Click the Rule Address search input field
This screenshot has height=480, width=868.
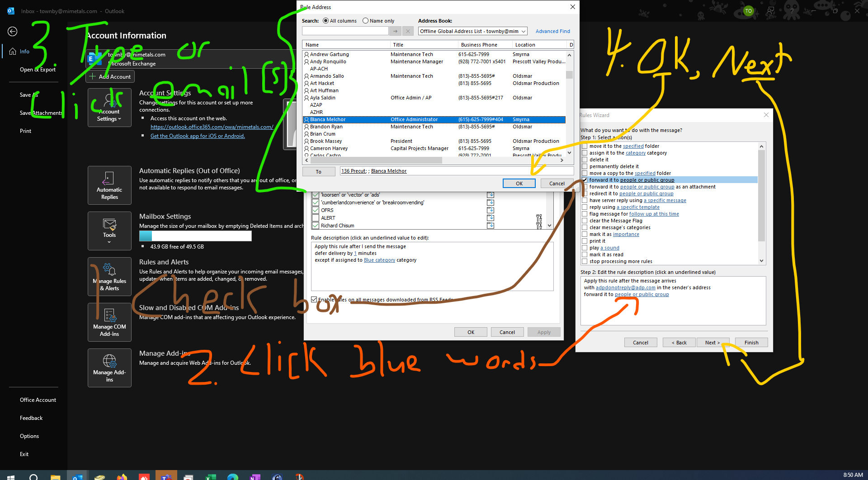(x=345, y=31)
